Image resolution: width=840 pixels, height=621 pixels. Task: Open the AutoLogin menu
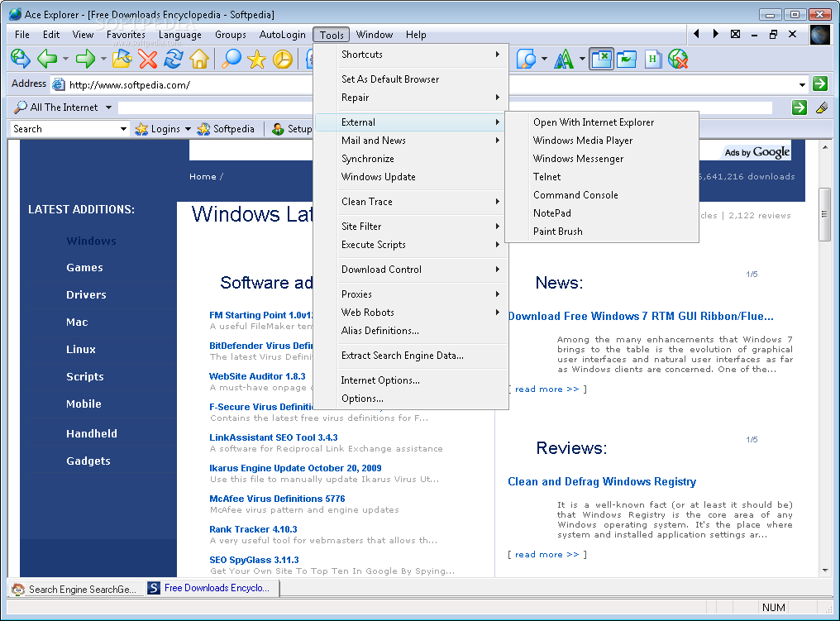(x=282, y=35)
